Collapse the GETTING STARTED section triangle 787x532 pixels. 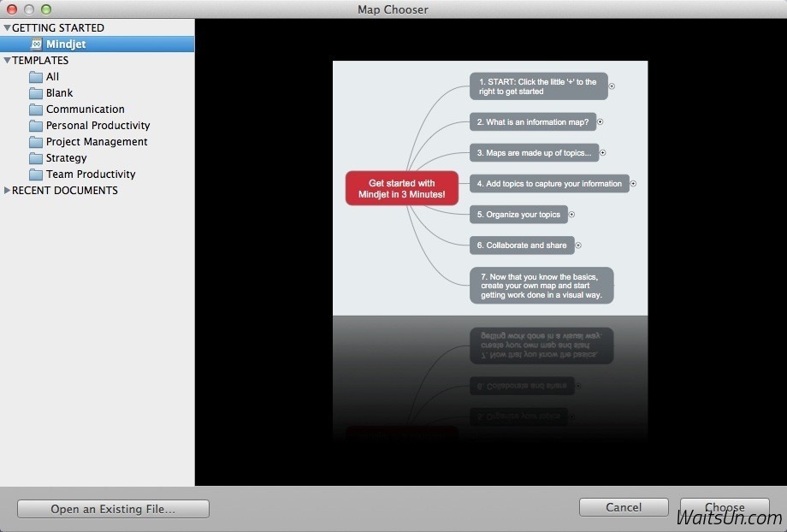(x=7, y=28)
